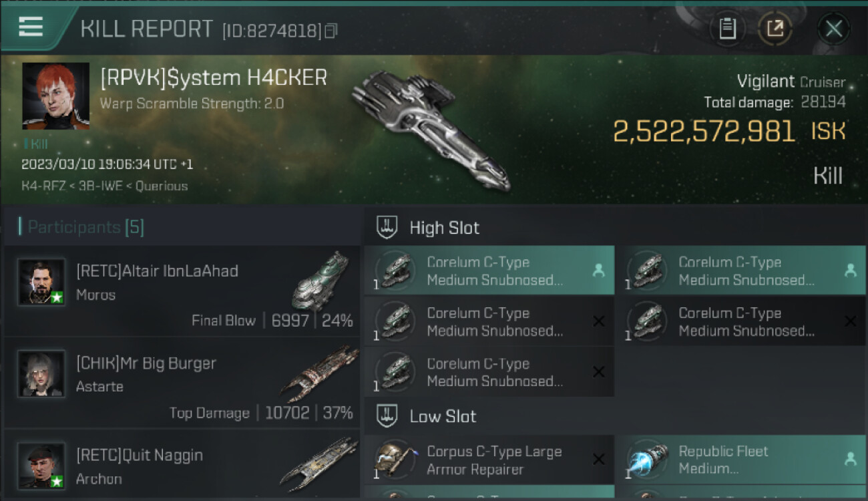Click Mr Big Burger's Astarte ship icon
868x501 pixels.
click(x=319, y=374)
